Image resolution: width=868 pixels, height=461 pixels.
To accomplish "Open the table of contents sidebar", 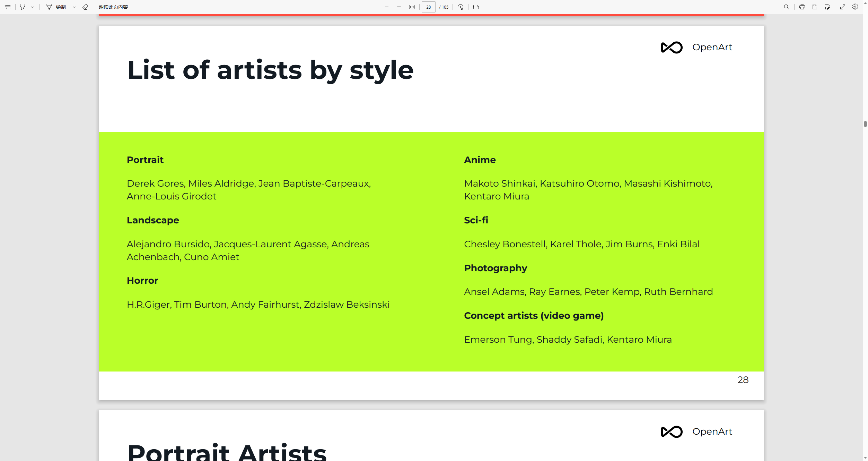I will pos(8,7).
